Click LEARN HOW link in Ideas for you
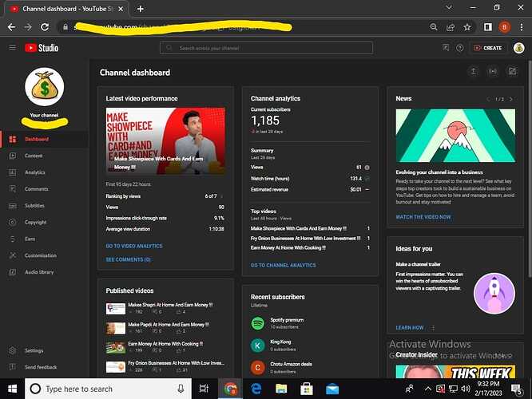 pyautogui.click(x=410, y=328)
